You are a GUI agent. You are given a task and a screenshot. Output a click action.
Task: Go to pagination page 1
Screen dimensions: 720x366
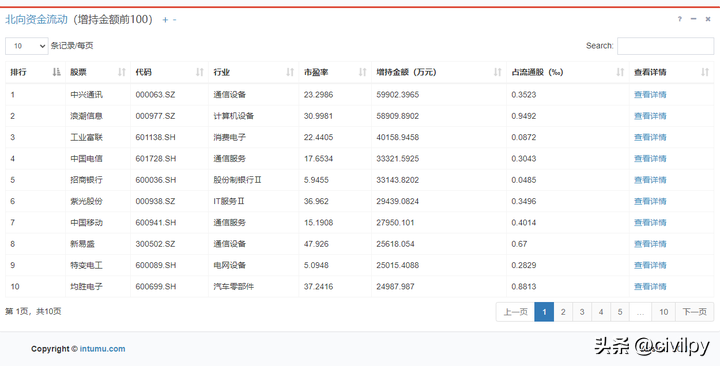click(544, 312)
